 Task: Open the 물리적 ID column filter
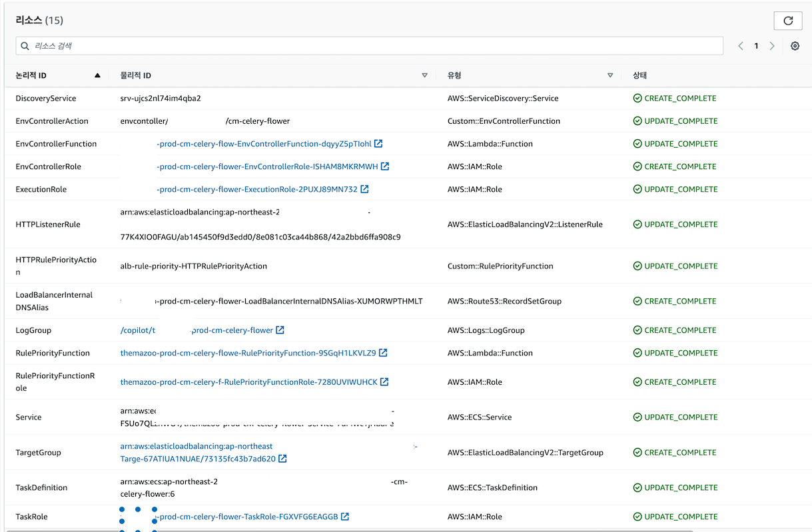pyautogui.click(x=424, y=75)
